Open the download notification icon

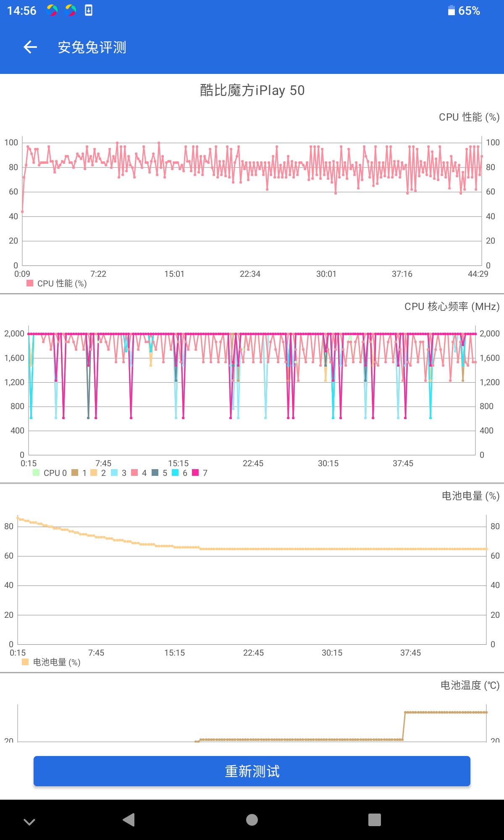89,10
